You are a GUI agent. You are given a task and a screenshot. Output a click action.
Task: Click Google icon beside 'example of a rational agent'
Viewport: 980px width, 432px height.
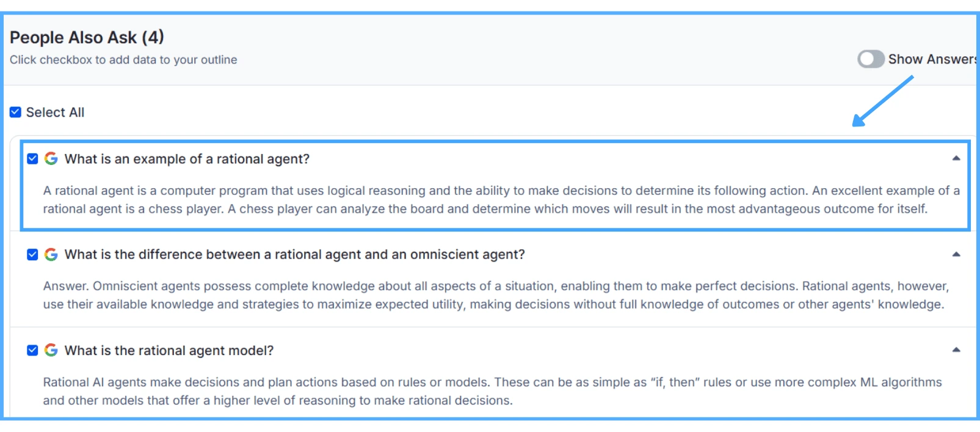pos(51,159)
